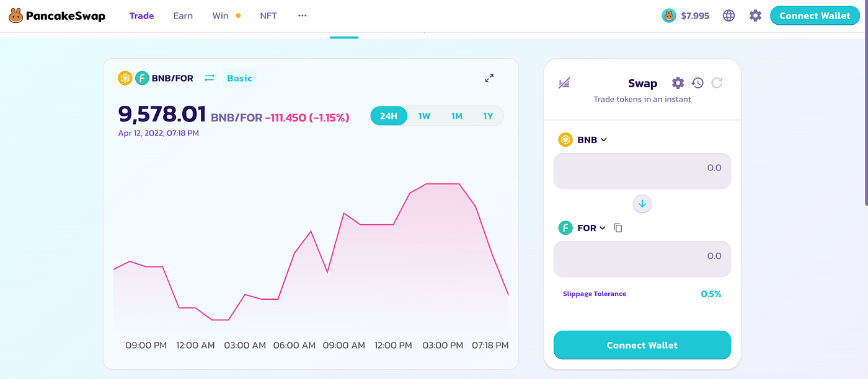This screenshot has width=868, height=379.
Task: Click the Swap panel title
Action: point(642,84)
